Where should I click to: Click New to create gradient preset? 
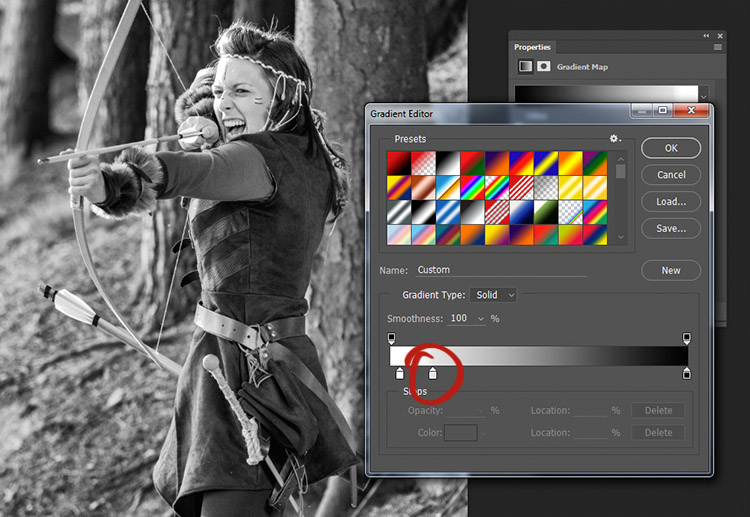click(x=671, y=271)
